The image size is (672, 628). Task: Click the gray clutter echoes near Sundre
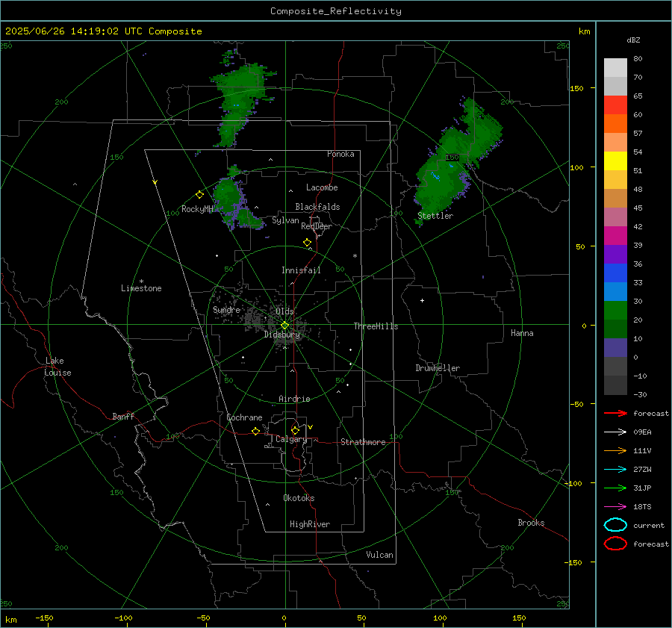coord(253,317)
